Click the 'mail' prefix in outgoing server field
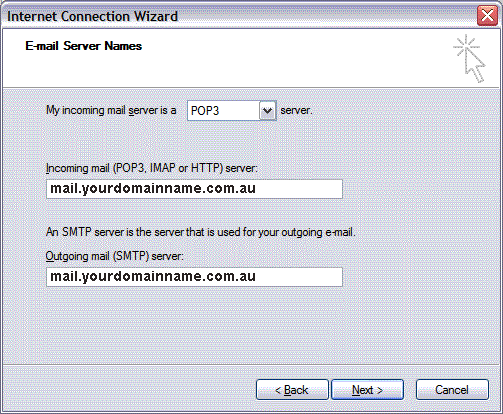The width and height of the screenshot is (503, 414). [x=64, y=276]
